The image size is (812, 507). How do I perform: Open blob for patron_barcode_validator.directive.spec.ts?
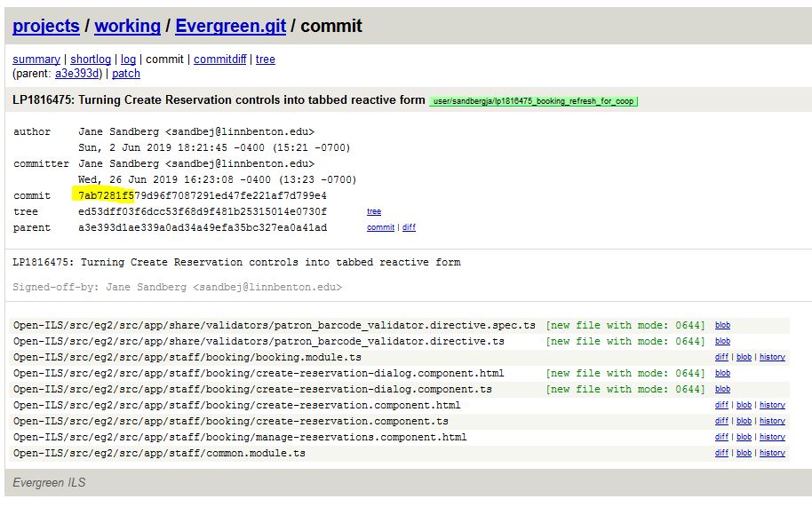coord(722,326)
